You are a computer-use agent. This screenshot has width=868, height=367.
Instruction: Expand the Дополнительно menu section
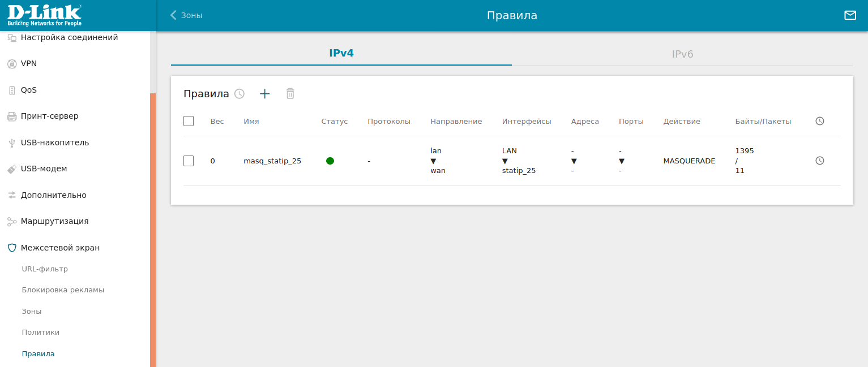click(53, 195)
